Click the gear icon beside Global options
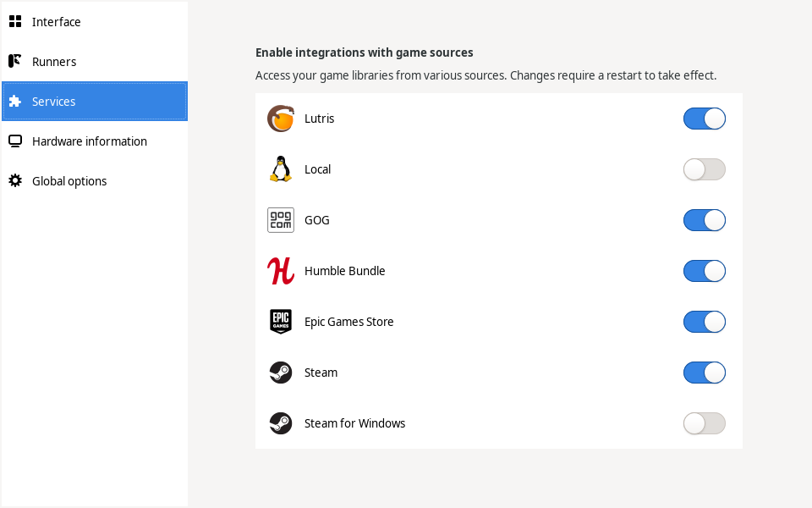The height and width of the screenshot is (508, 812). pos(15,180)
